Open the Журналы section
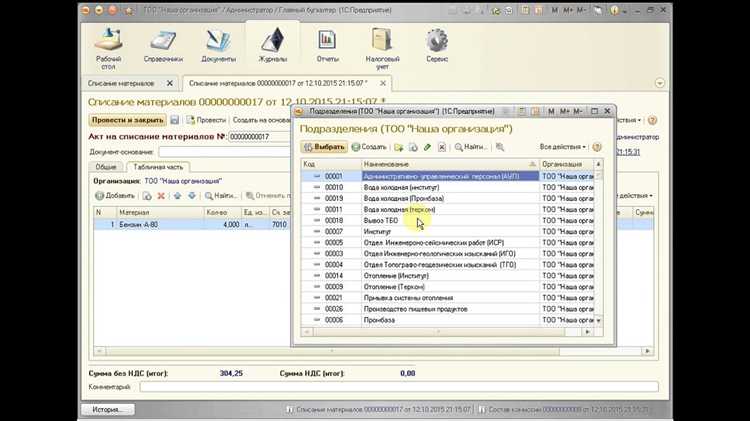 pyautogui.click(x=273, y=46)
